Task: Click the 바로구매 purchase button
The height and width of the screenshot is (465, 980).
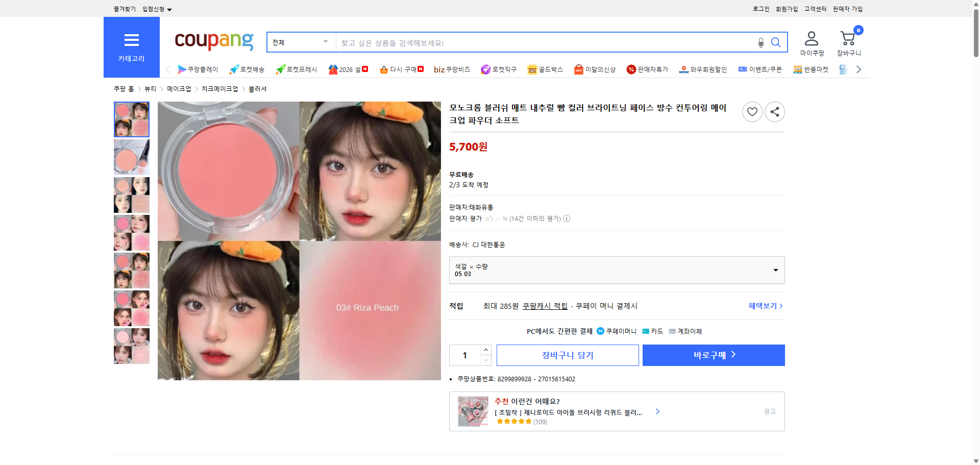Action: point(713,355)
